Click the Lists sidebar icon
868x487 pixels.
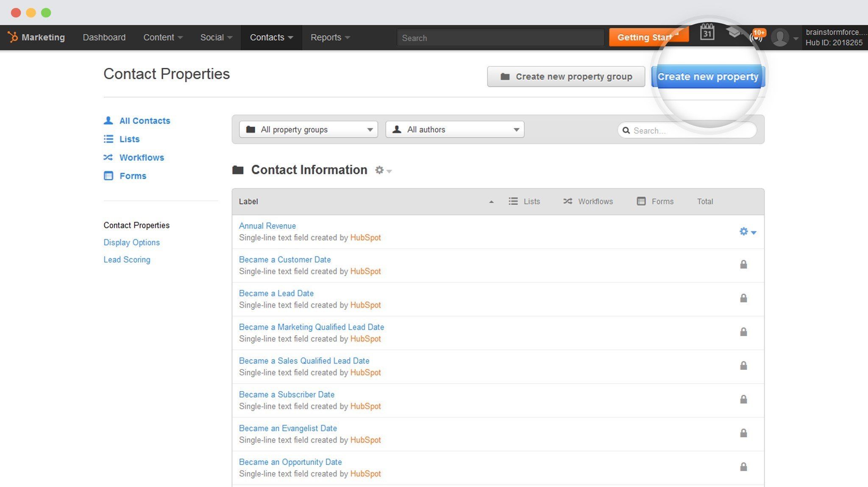tap(108, 139)
